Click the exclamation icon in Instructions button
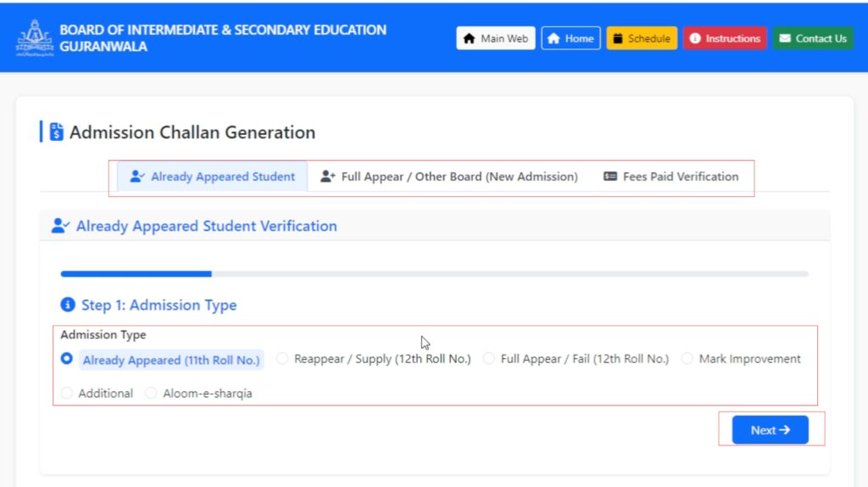 coord(695,39)
